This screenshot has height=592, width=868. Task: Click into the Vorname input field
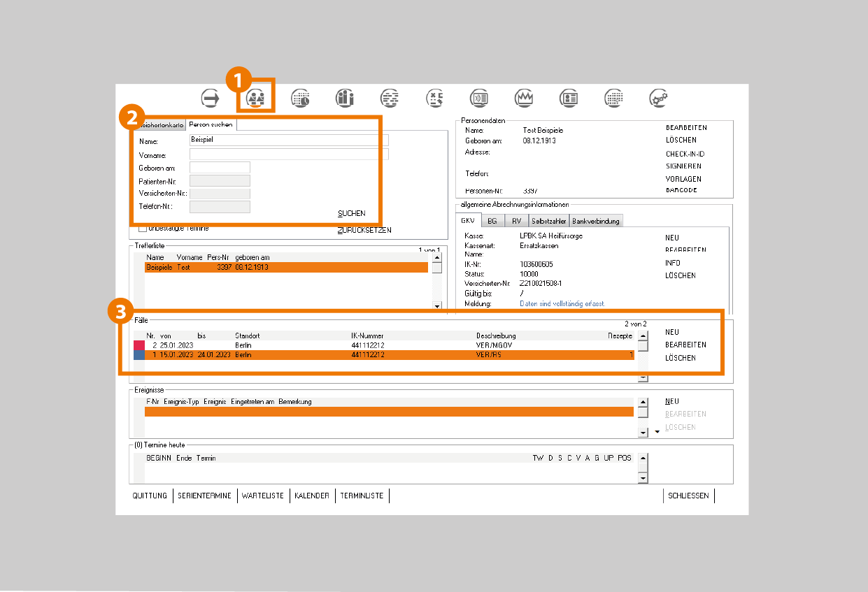[x=288, y=154]
